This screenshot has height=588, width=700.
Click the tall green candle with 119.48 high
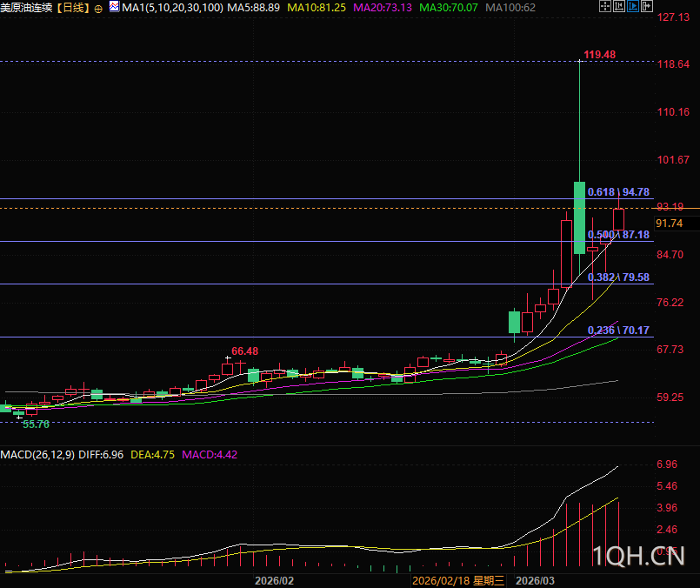click(x=579, y=217)
